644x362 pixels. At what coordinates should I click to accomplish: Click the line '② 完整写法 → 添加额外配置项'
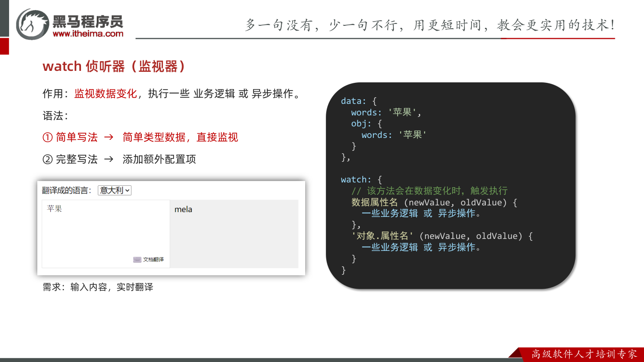pyautogui.click(x=119, y=159)
